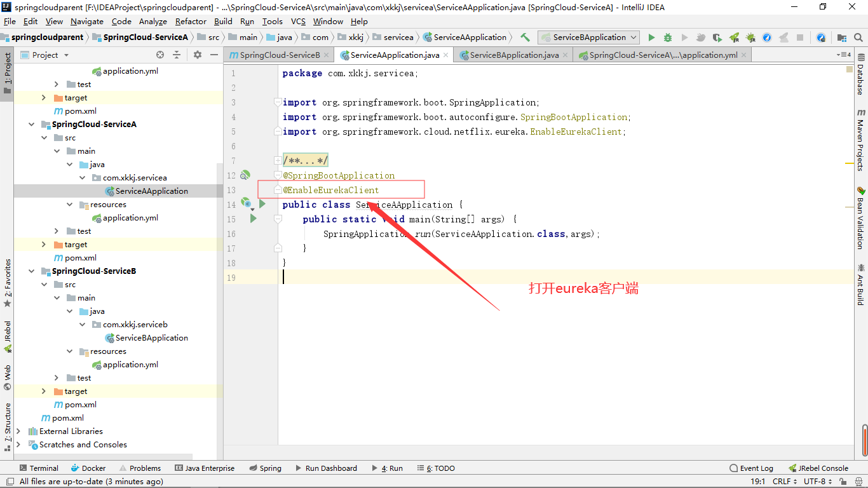Close the SpringCloud-ServiceB editor tab

(328, 55)
